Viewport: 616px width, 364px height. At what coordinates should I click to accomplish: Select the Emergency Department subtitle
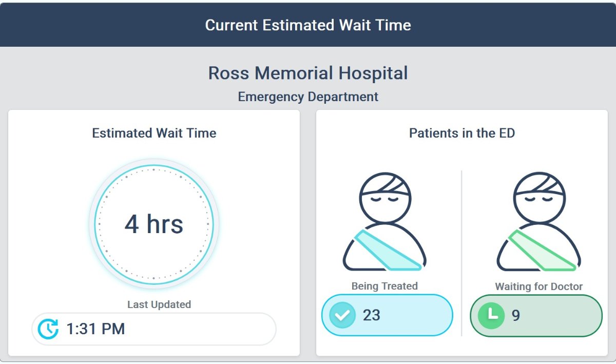tap(308, 97)
